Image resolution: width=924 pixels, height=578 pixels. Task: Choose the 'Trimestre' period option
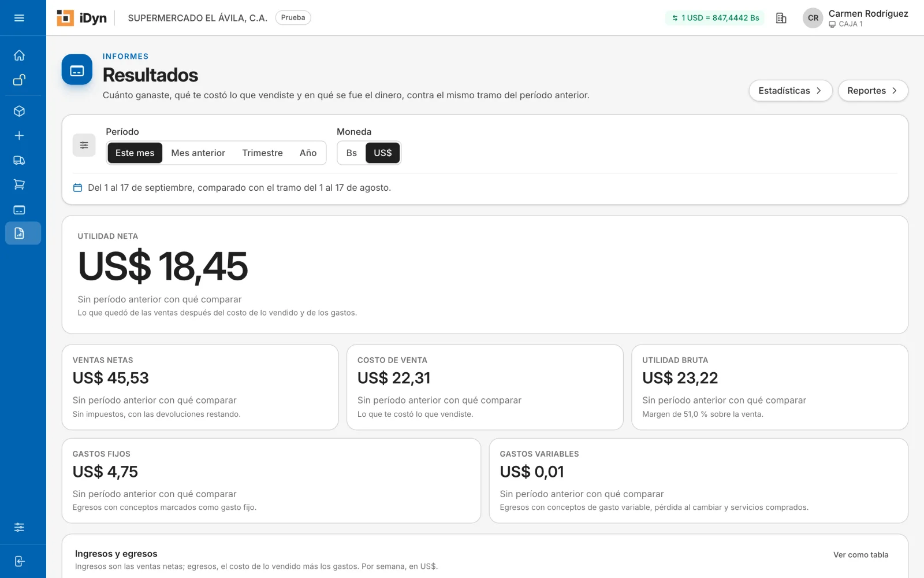click(262, 153)
